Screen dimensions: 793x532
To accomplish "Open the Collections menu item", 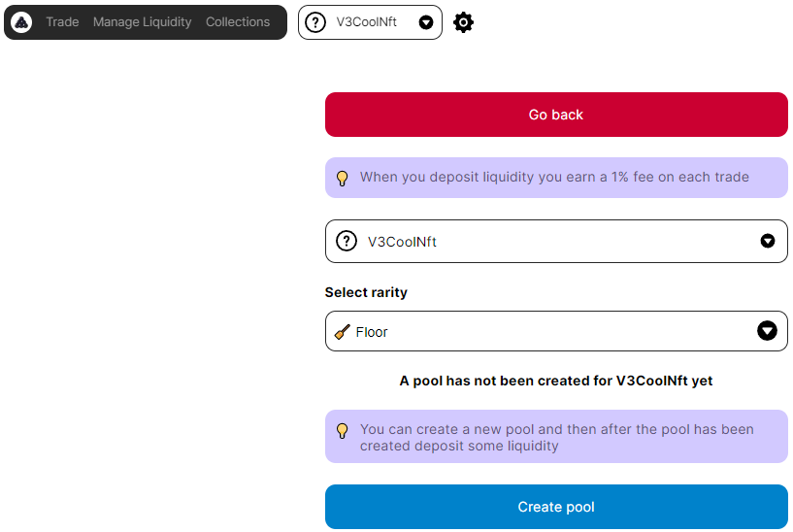I will pyautogui.click(x=238, y=22).
